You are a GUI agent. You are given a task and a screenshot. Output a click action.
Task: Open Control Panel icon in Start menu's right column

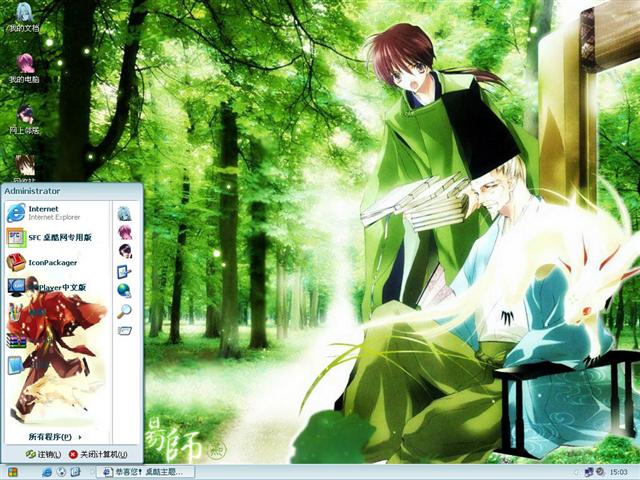point(124,271)
